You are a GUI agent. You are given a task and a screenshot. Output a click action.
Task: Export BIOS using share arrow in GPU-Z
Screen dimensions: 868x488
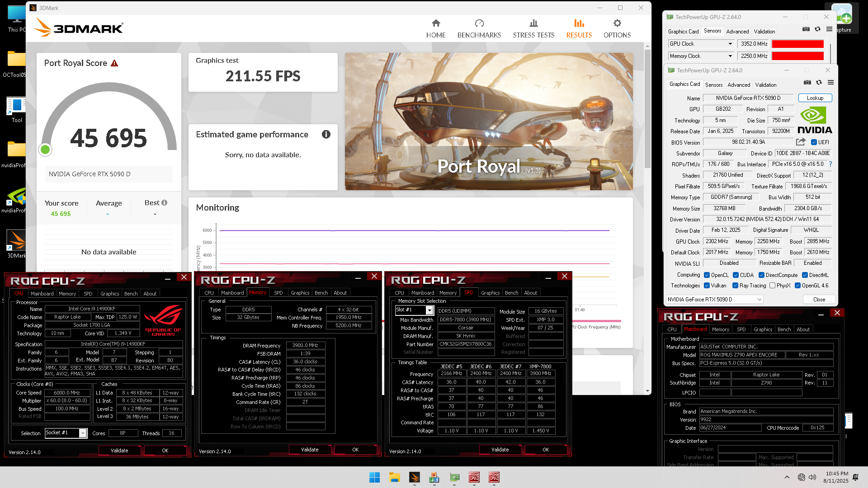(x=801, y=142)
